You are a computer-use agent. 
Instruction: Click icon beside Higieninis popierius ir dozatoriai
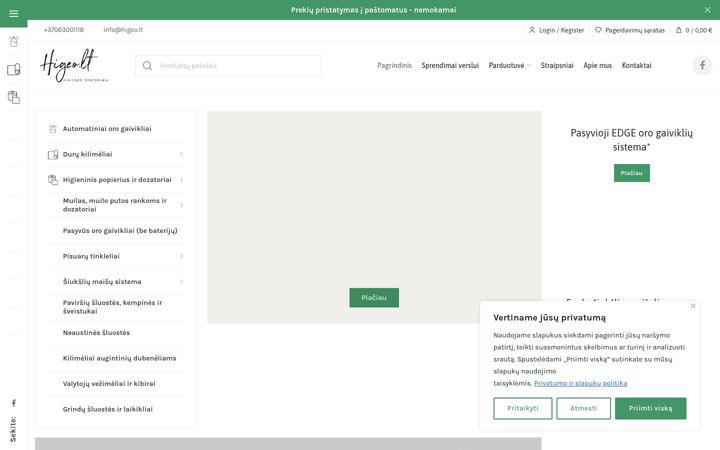53,180
